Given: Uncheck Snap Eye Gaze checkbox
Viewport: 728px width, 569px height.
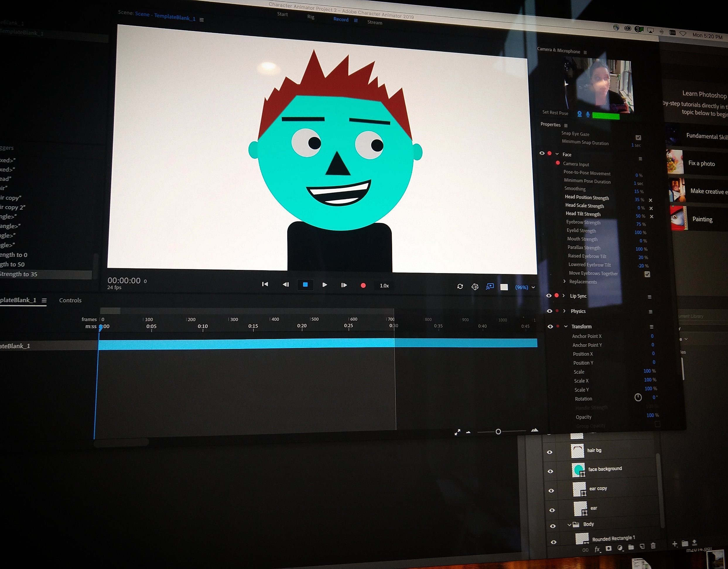Looking at the screenshot, I should (x=638, y=138).
